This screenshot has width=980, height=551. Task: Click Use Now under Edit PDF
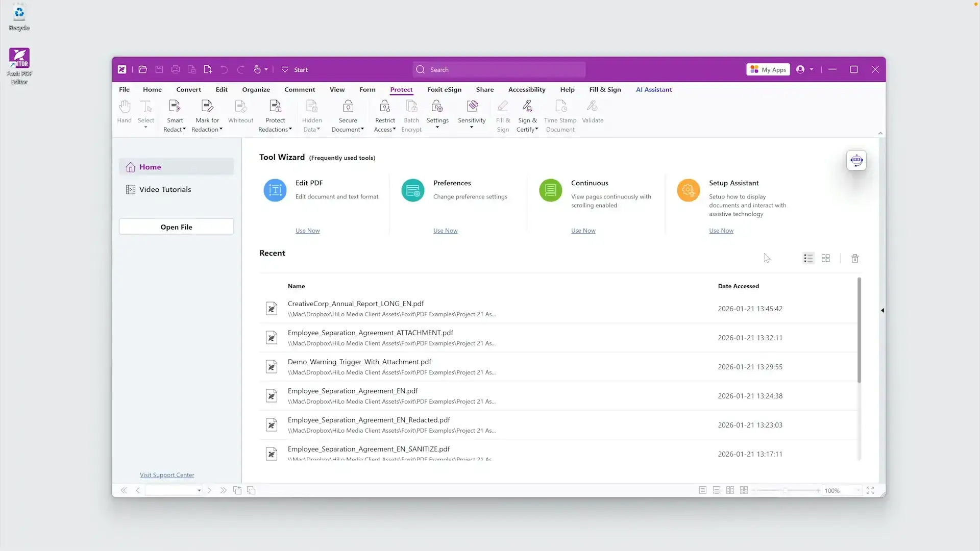pos(307,231)
